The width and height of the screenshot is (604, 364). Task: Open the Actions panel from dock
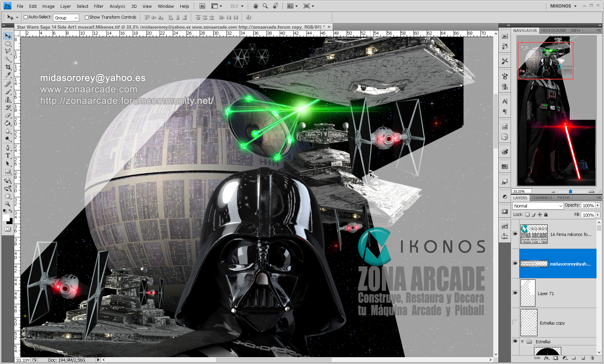[505, 36]
